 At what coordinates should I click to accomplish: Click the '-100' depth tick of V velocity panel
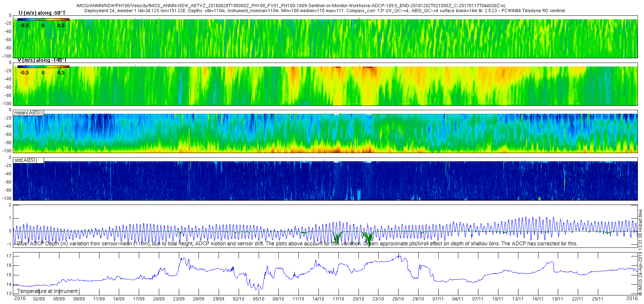(x=7, y=104)
